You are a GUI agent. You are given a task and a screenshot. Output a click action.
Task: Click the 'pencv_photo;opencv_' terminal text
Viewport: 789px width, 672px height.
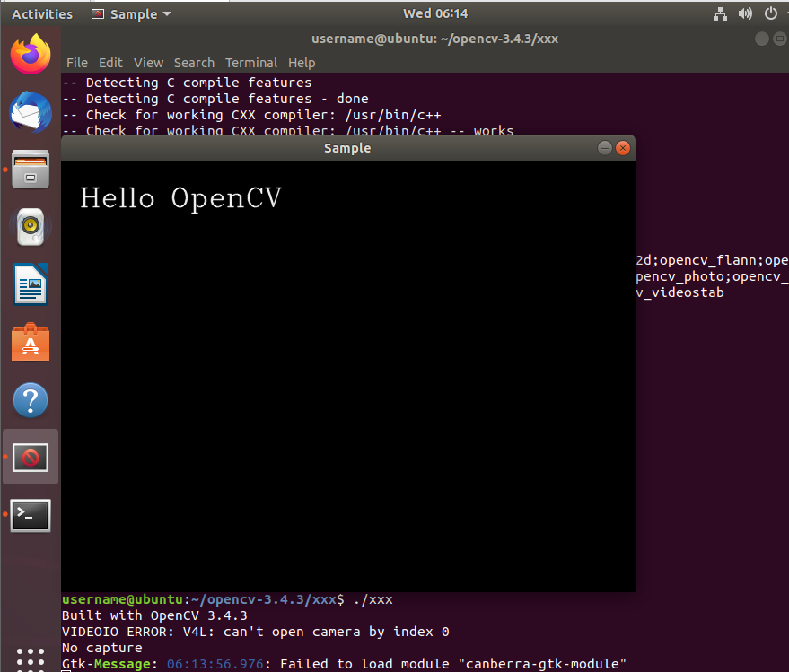tap(712, 276)
